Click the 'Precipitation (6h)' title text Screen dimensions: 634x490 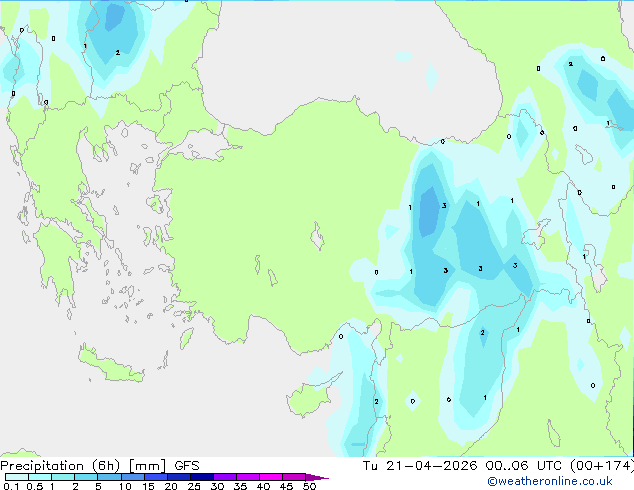(x=60, y=466)
